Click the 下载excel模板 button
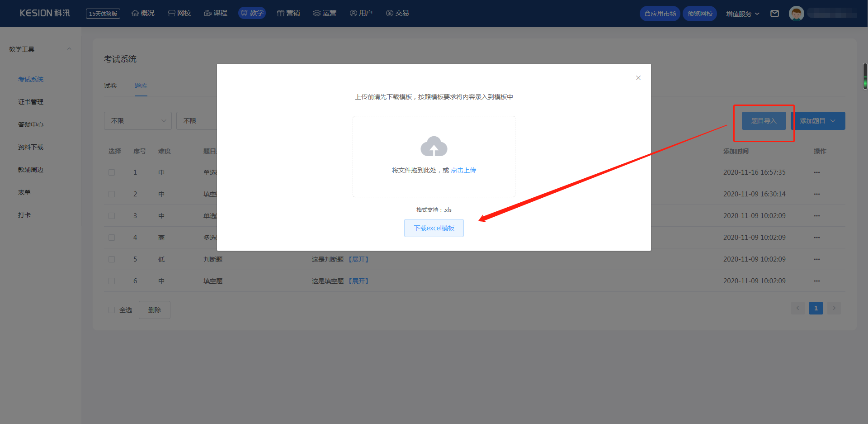The width and height of the screenshot is (868, 424). [434, 228]
